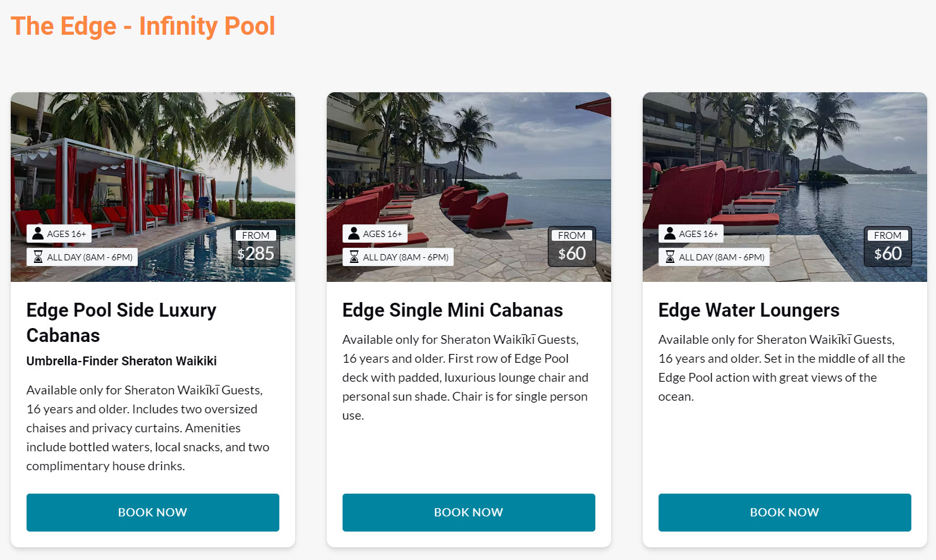The image size is (936, 560).
Task: Click hourglass icon on Water Loungers card
Action: tap(670, 257)
